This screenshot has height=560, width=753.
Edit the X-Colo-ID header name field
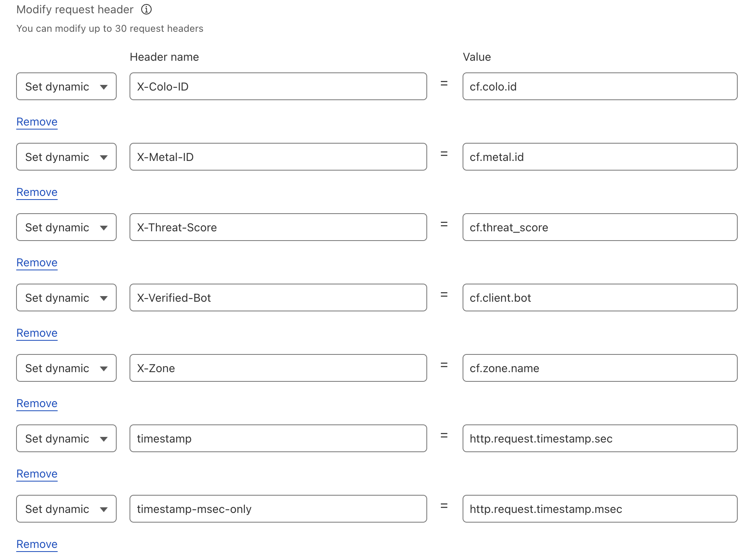278,86
